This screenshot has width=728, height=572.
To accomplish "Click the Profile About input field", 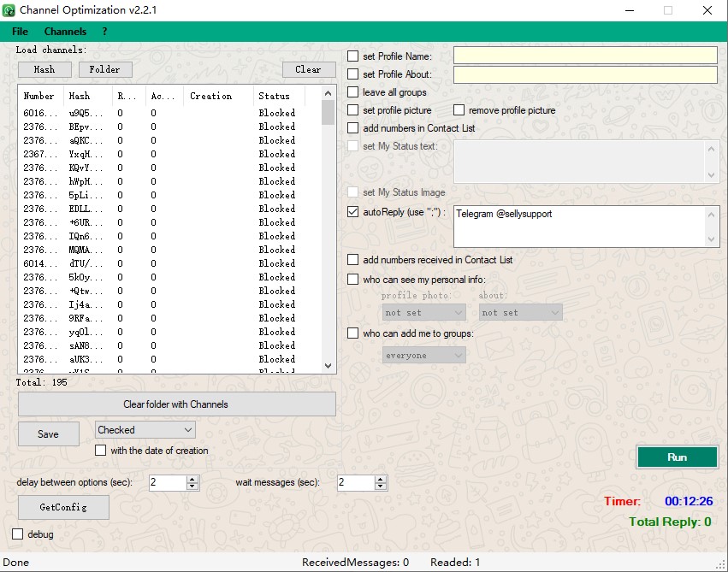I will pos(585,74).
